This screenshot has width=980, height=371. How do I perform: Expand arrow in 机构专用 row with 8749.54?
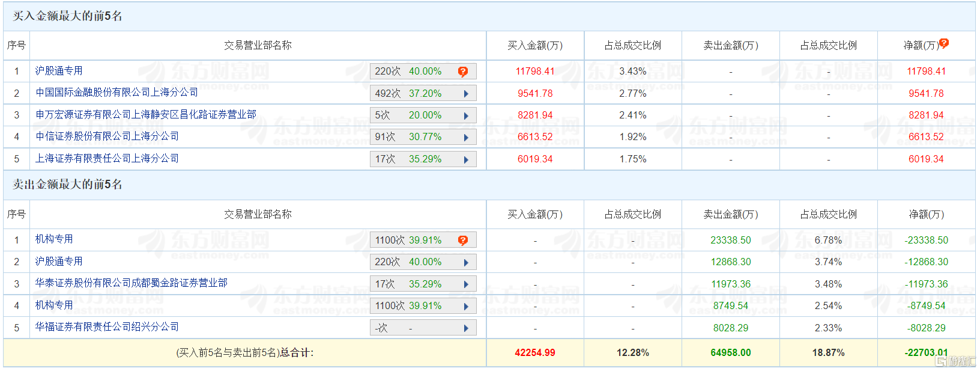pyautogui.click(x=466, y=306)
